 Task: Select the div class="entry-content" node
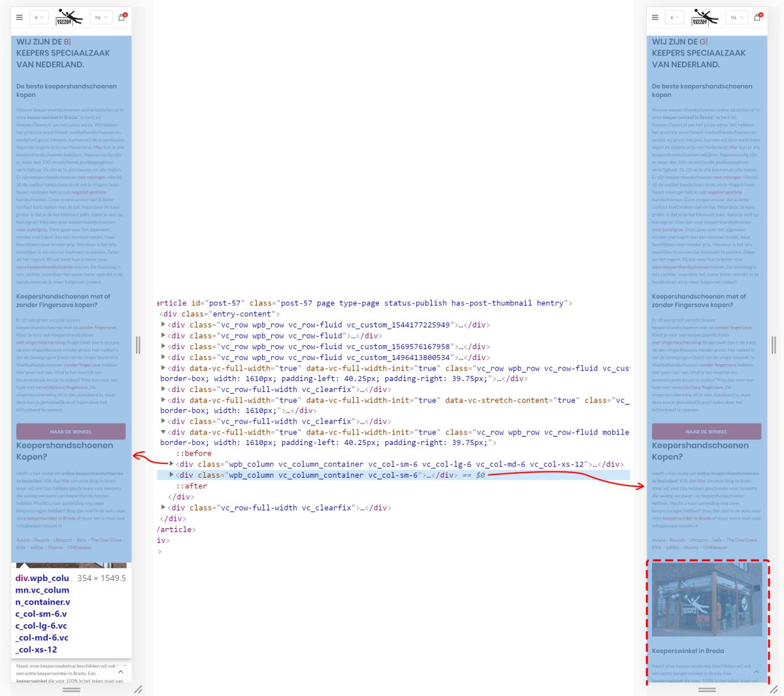point(220,314)
